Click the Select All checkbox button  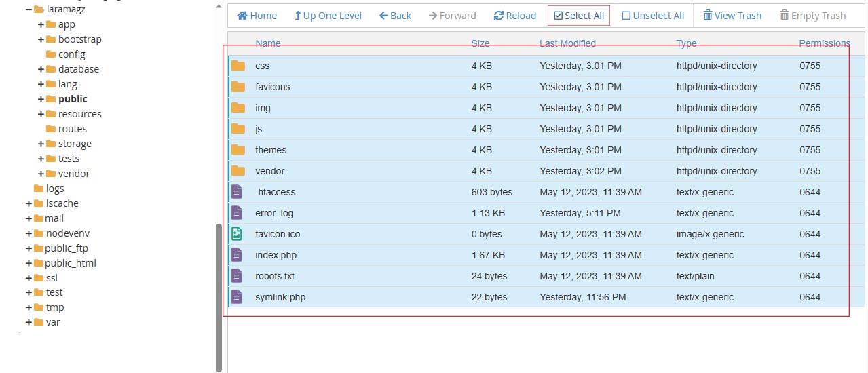(579, 16)
